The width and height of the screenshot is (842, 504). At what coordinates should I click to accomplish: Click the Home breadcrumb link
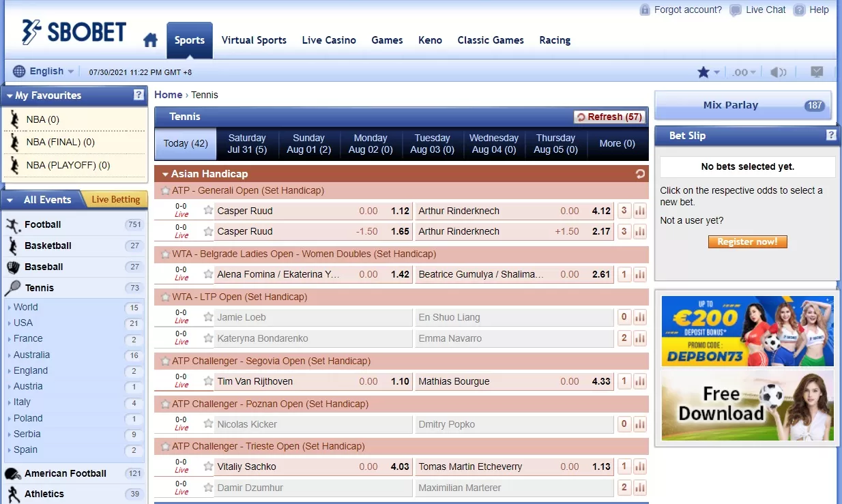coord(169,95)
